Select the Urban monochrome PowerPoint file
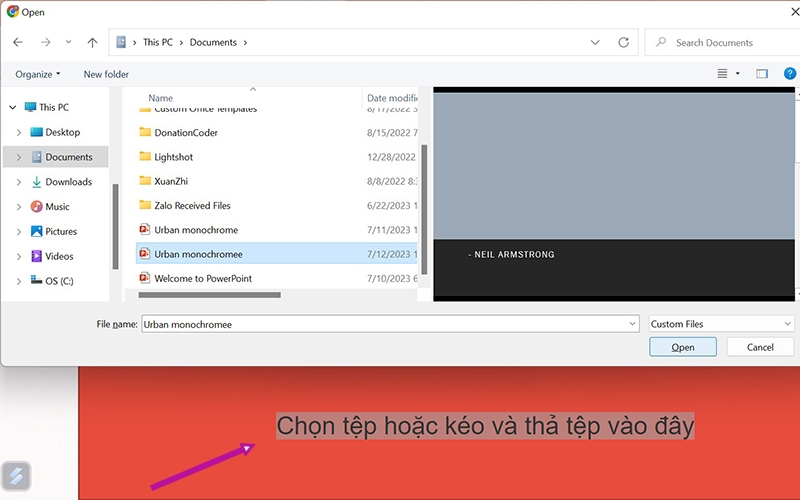Image resolution: width=800 pixels, height=500 pixels. click(x=196, y=230)
